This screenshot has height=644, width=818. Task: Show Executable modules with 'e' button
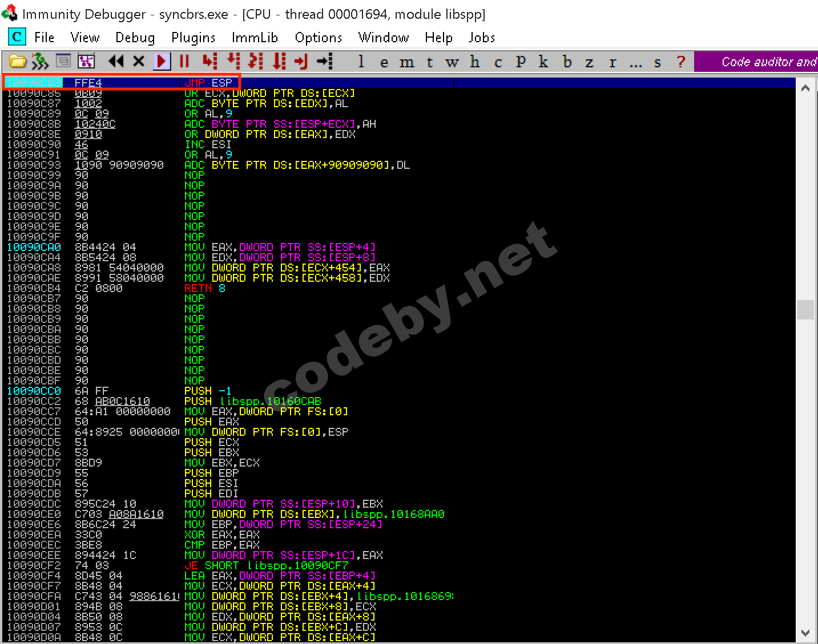[x=384, y=62]
